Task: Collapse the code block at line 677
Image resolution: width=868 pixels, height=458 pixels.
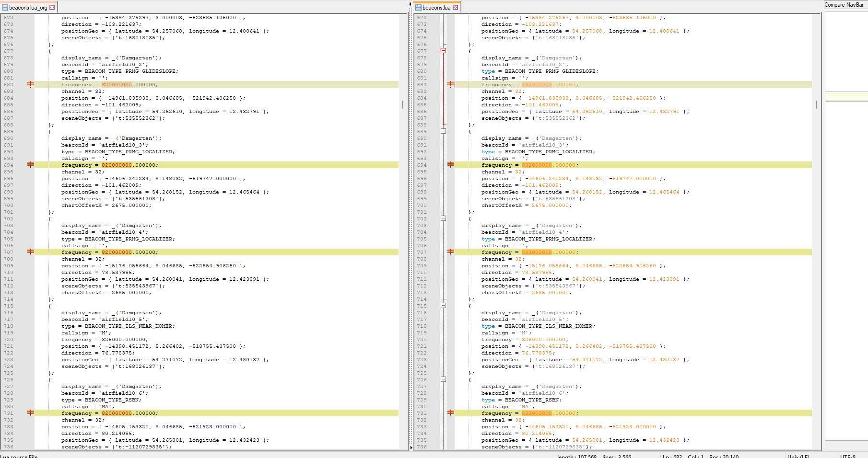Action: 444,51
